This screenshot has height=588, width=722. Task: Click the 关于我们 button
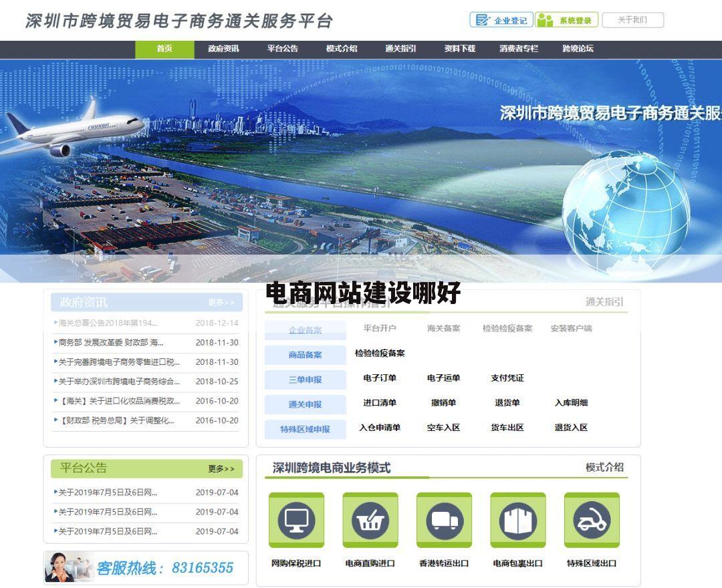tap(631, 20)
